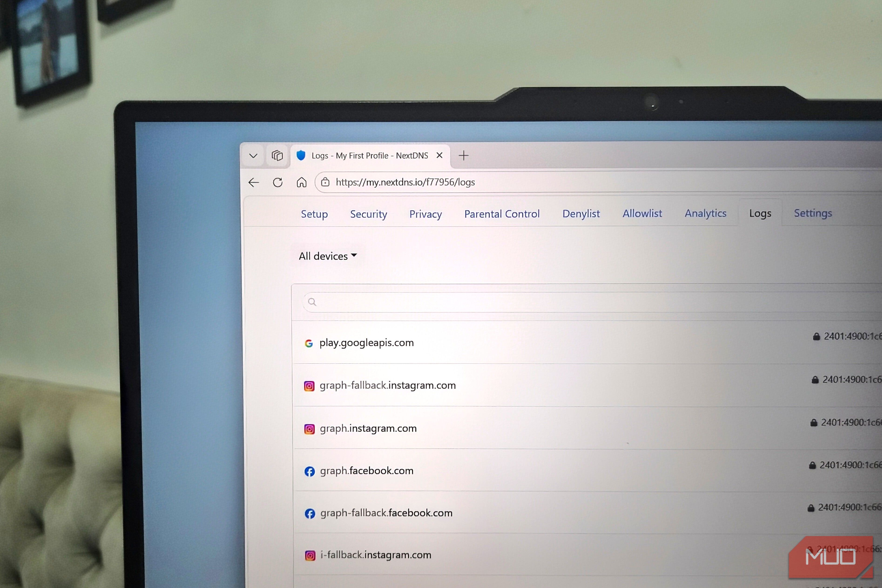Image resolution: width=882 pixels, height=588 pixels.
Task: Open the Privacy tab
Action: pyautogui.click(x=426, y=214)
